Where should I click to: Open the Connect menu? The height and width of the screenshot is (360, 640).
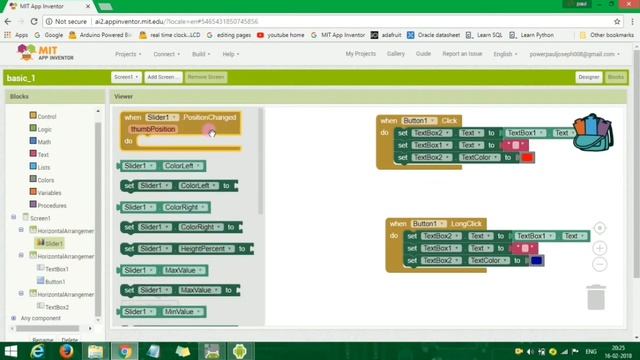167,54
